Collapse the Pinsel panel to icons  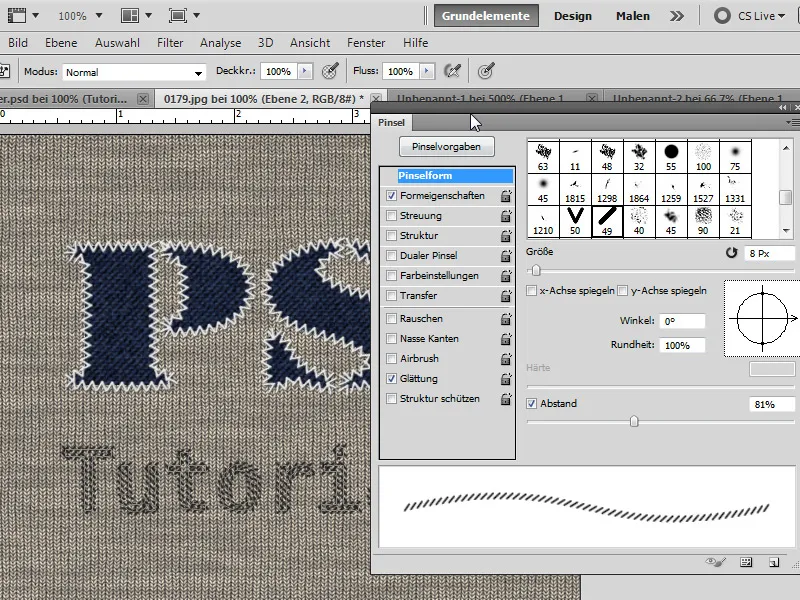point(783,108)
